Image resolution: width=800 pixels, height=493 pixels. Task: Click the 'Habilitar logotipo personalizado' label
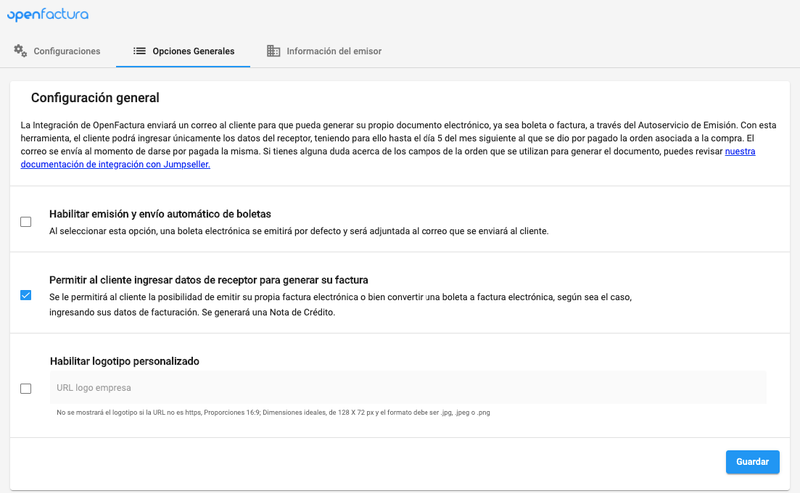(124, 361)
